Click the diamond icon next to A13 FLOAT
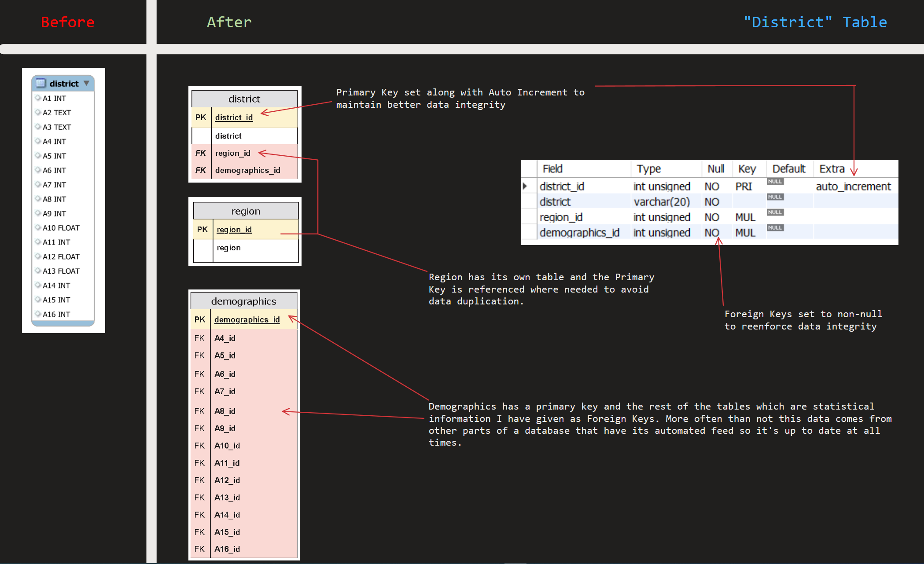 [x=38, y=271]
